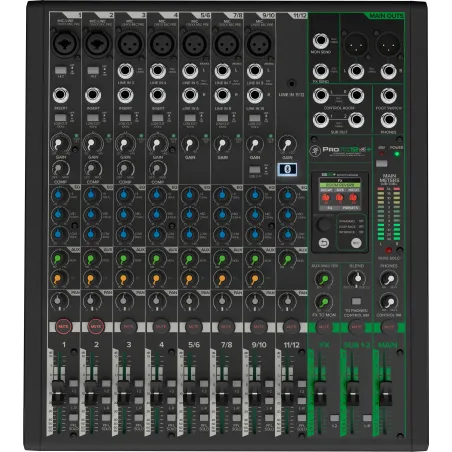Toggle the To Phones/Control Rm switch

(356, 301)
